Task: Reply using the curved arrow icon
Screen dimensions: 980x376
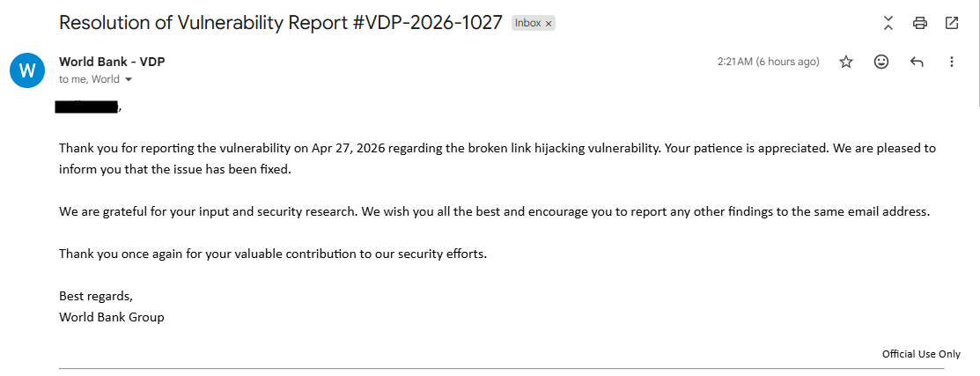Action: 917,62
